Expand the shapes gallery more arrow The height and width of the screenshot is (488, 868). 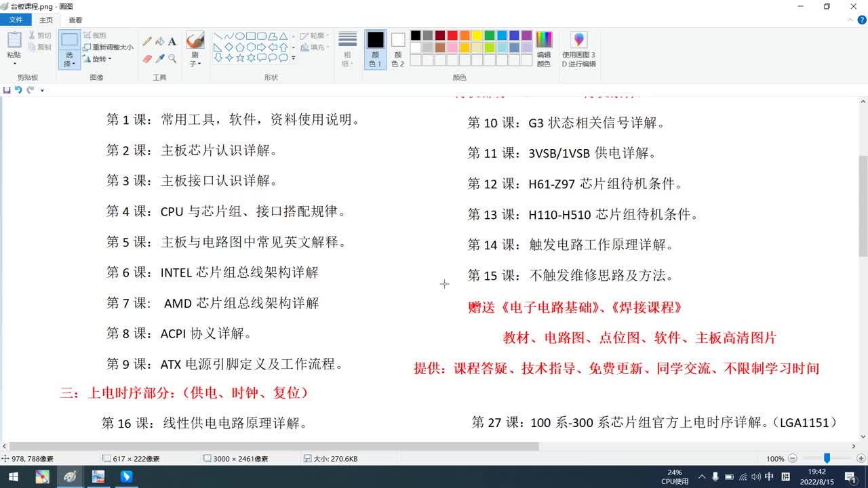tap(293, 58)
